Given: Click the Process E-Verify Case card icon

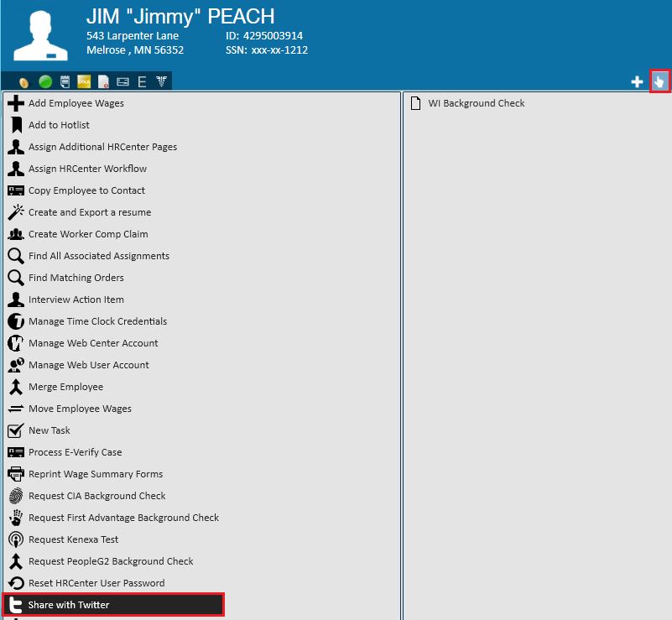Looking at the screenshot, I should (16, 452).
